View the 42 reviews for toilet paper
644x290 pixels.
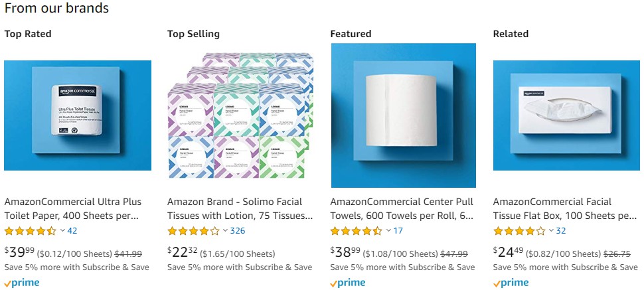(x=72, y=231)
